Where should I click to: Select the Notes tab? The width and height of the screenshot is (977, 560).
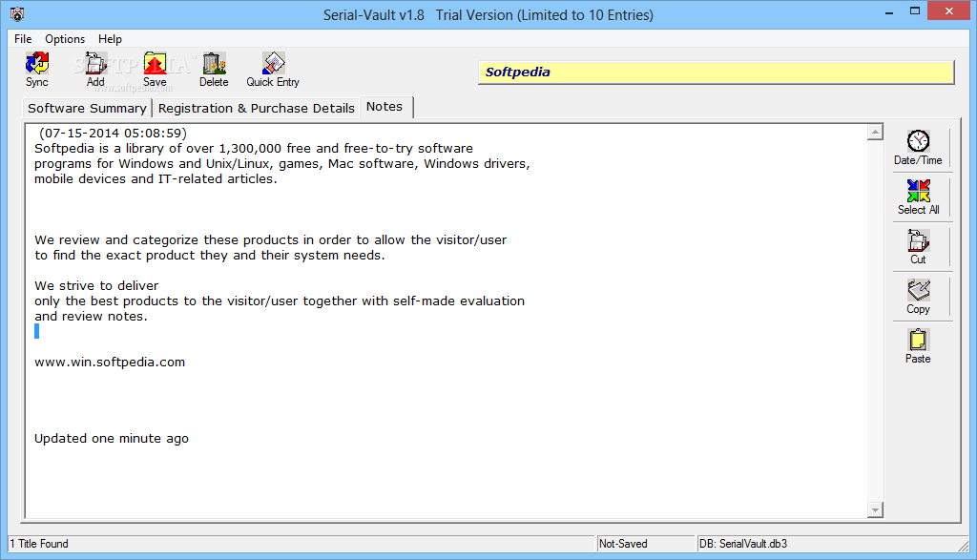click(x=385, y=107)
